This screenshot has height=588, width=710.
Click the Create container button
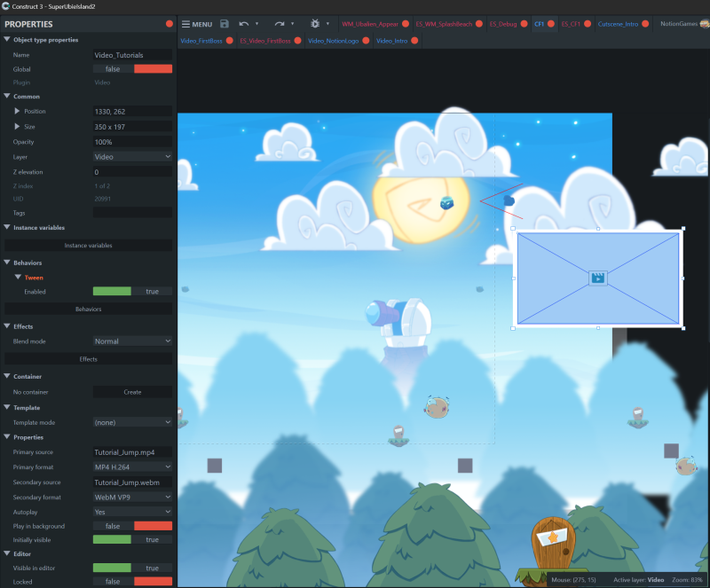132,391
